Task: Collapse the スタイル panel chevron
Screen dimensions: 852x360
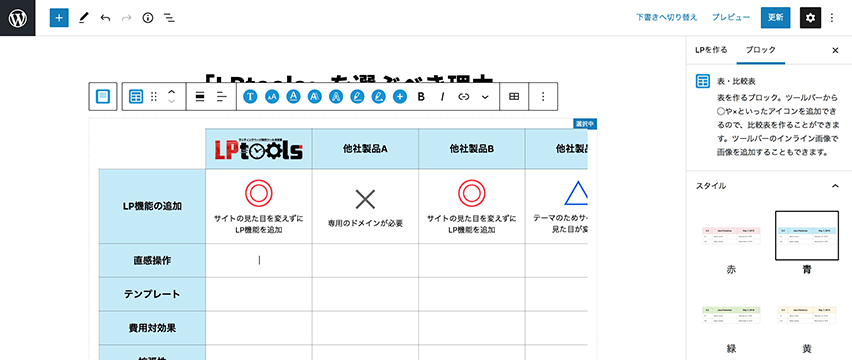Action: click(x=835, y=186)
